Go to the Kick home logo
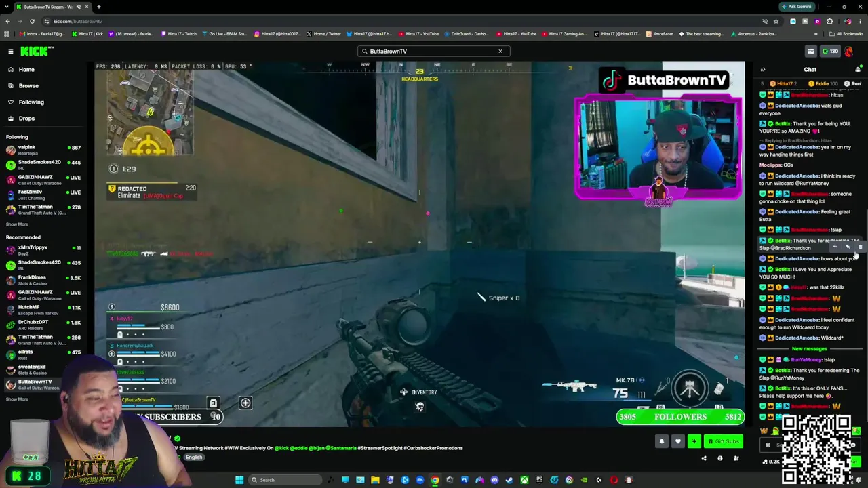868x488 pixels. pos(37,51)
